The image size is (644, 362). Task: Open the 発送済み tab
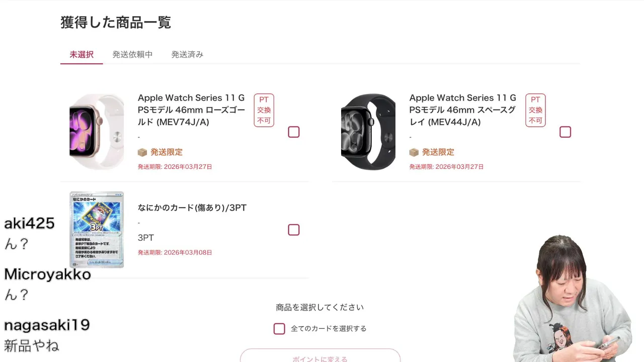(187, 54)
